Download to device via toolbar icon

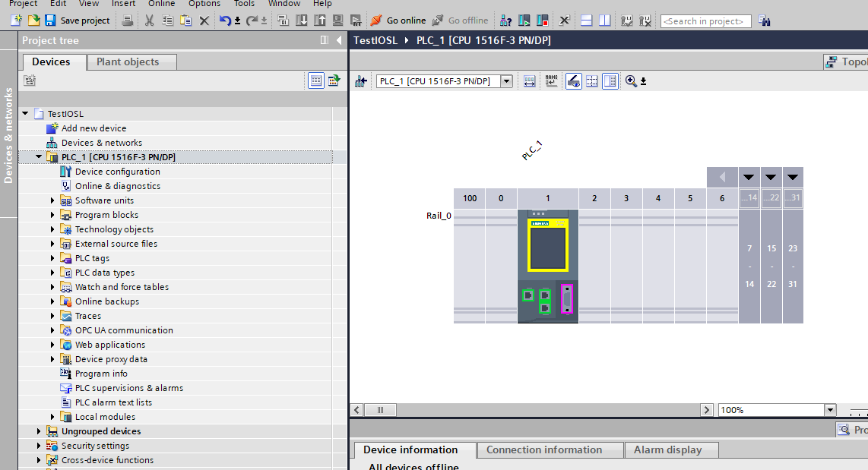pos(302,21)
